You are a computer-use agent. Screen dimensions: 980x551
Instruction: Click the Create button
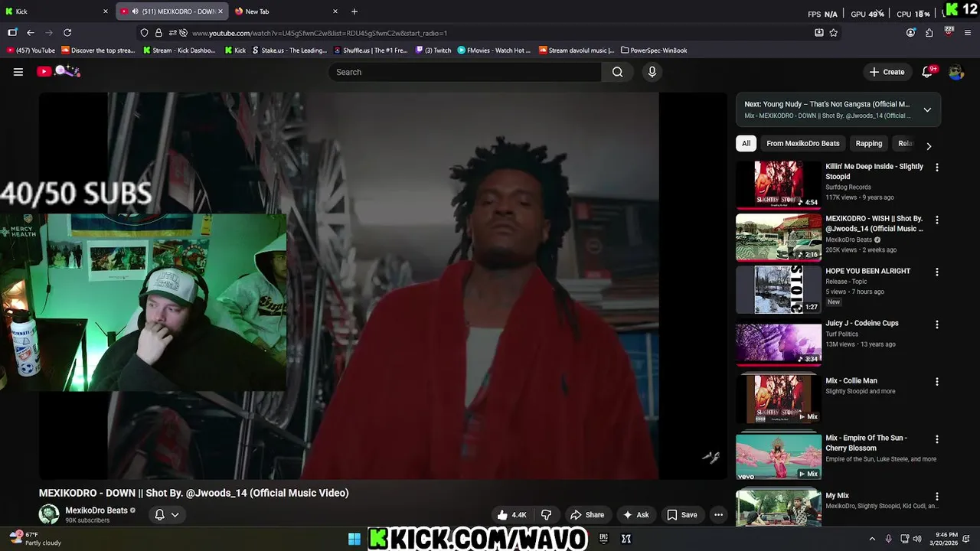click(x=887, y=72)
